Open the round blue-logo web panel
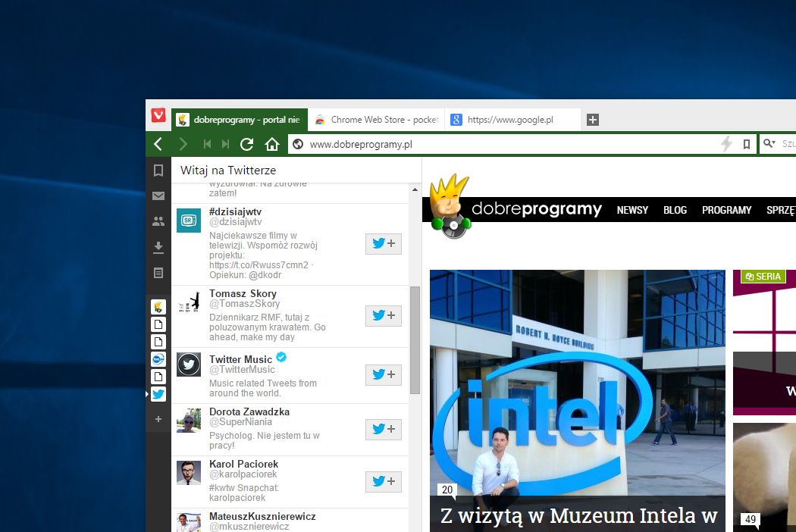The height and width of the screenshot is (532, 796). point(158,359)
